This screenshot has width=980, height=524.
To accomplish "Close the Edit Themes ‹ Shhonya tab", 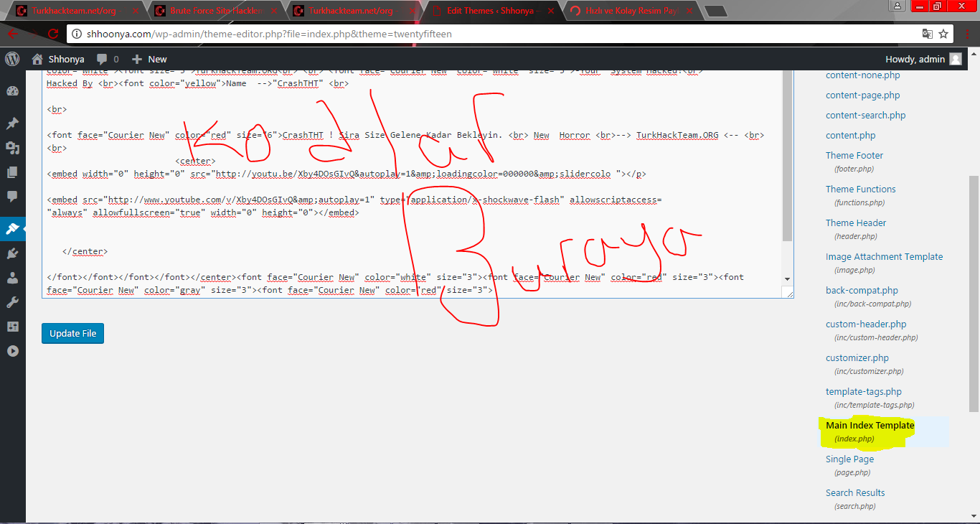I will [551, 11].
